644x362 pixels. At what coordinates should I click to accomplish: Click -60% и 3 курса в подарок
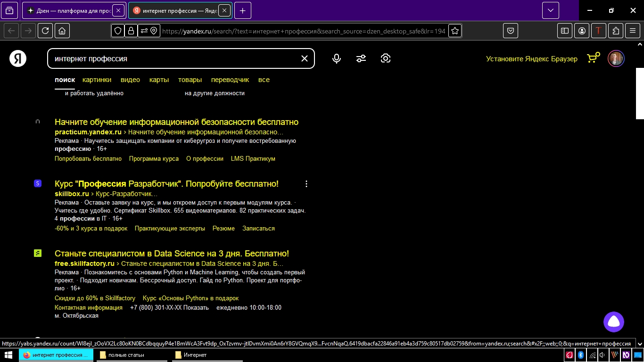tap(91, 229)
